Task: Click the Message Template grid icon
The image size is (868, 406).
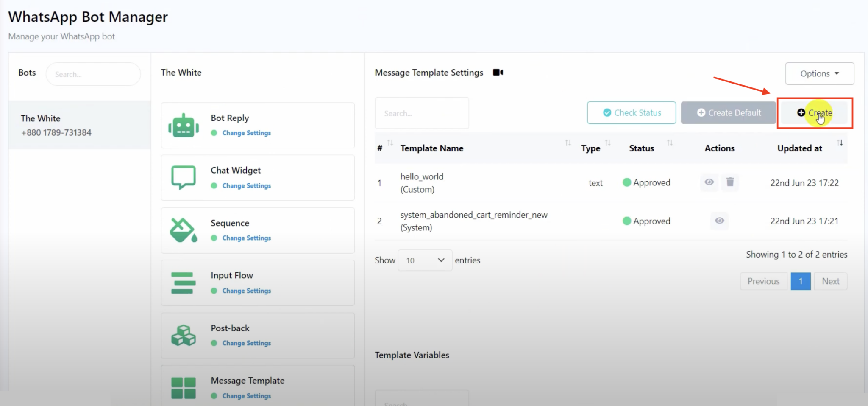Action: (184, 388)
